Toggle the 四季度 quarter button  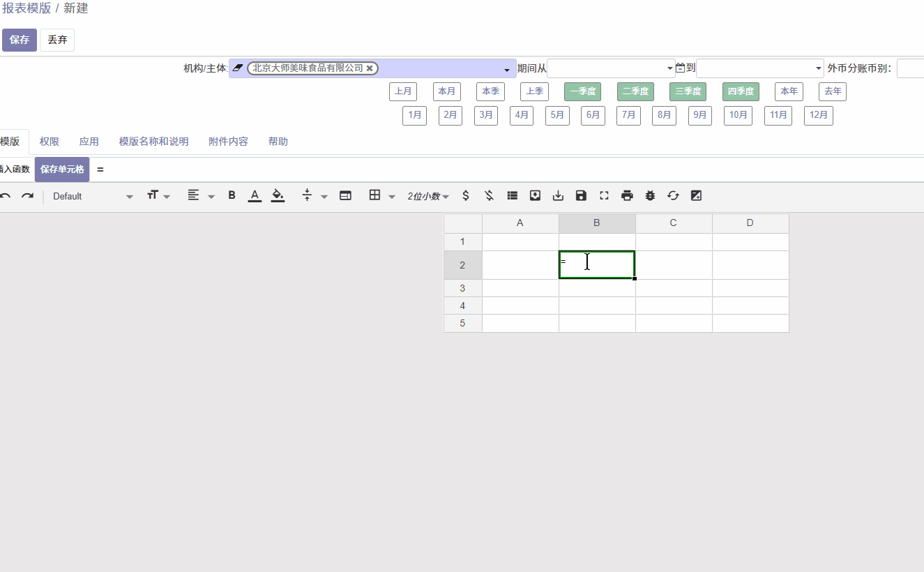741,91
